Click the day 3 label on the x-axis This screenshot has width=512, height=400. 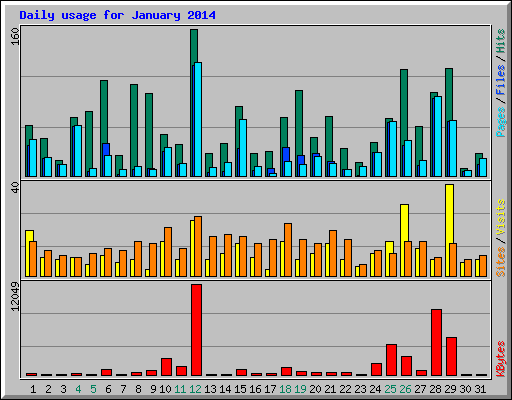tap(64, 389)
